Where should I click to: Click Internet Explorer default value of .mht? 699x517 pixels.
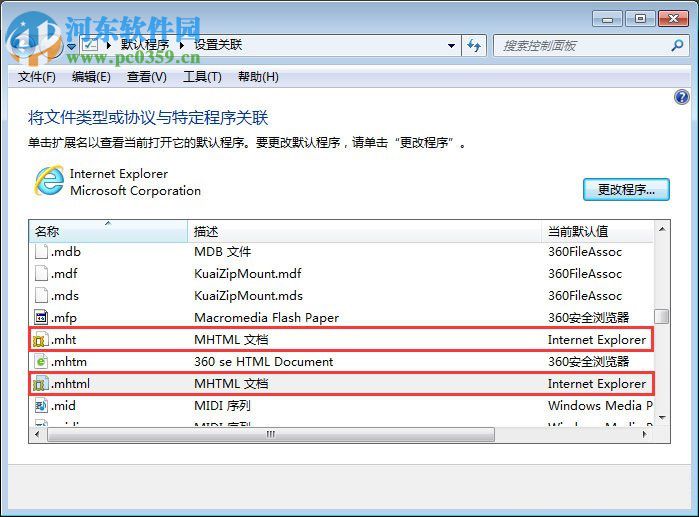(x=596, y=340)
